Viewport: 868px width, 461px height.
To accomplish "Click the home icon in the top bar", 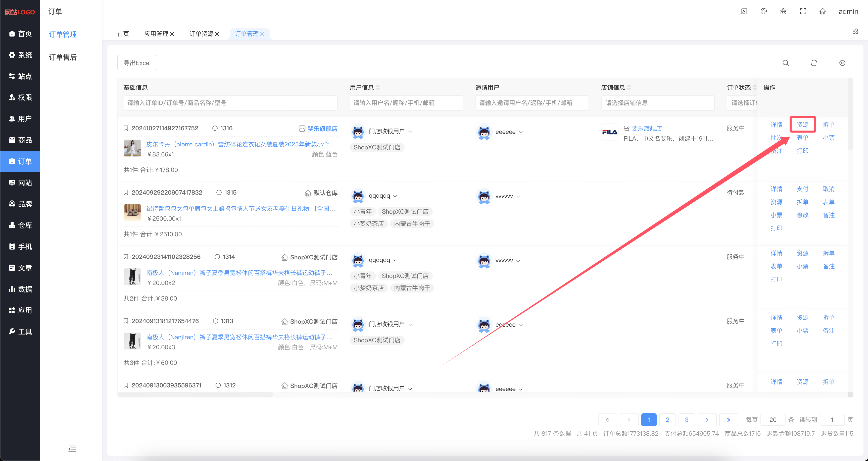I will (x=823, y=11).
